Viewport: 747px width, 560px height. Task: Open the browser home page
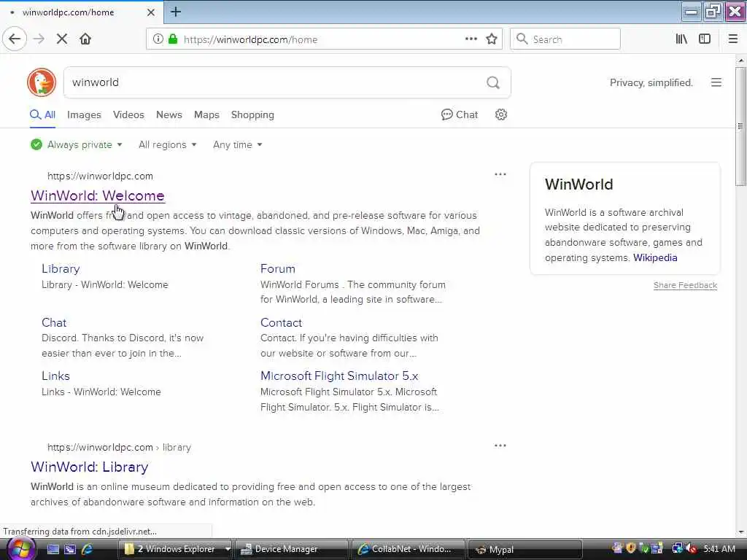[85, 39]
